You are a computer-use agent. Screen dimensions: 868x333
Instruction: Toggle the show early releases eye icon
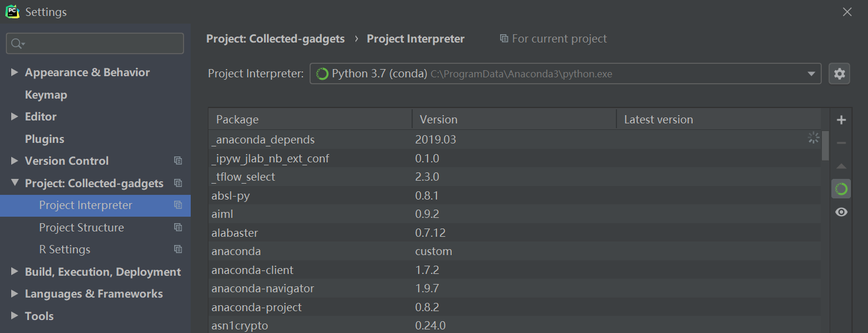841,212
